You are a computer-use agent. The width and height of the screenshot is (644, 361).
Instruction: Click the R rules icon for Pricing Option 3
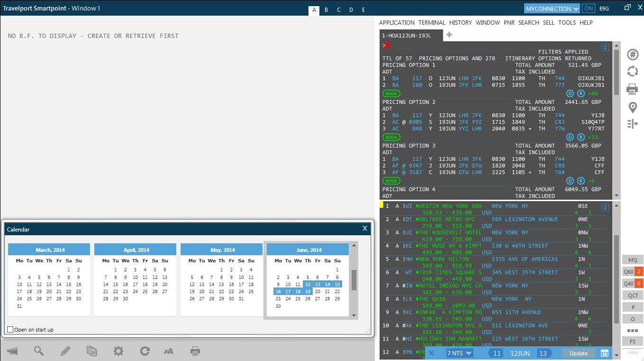coord(581,181)
